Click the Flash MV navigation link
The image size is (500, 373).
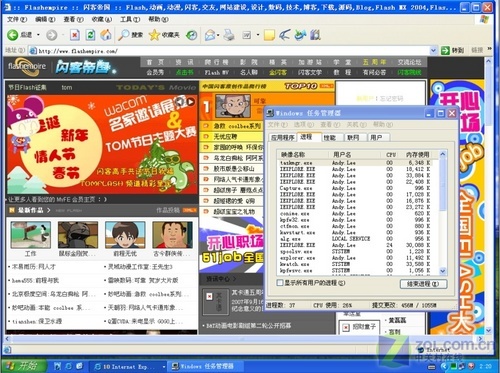click(217, 72)
